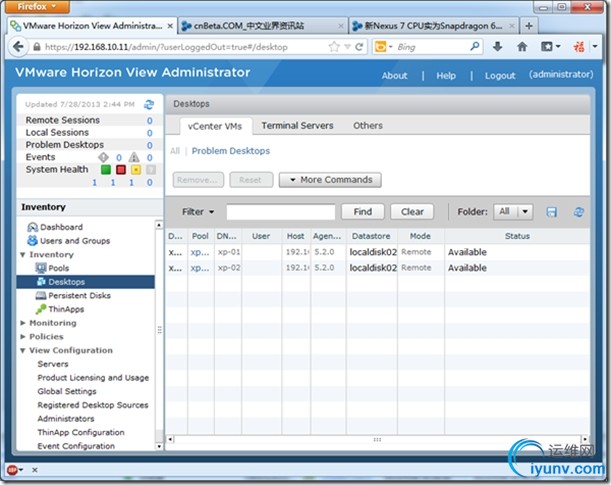Open the Folder All dropdown

click(513, 212)
